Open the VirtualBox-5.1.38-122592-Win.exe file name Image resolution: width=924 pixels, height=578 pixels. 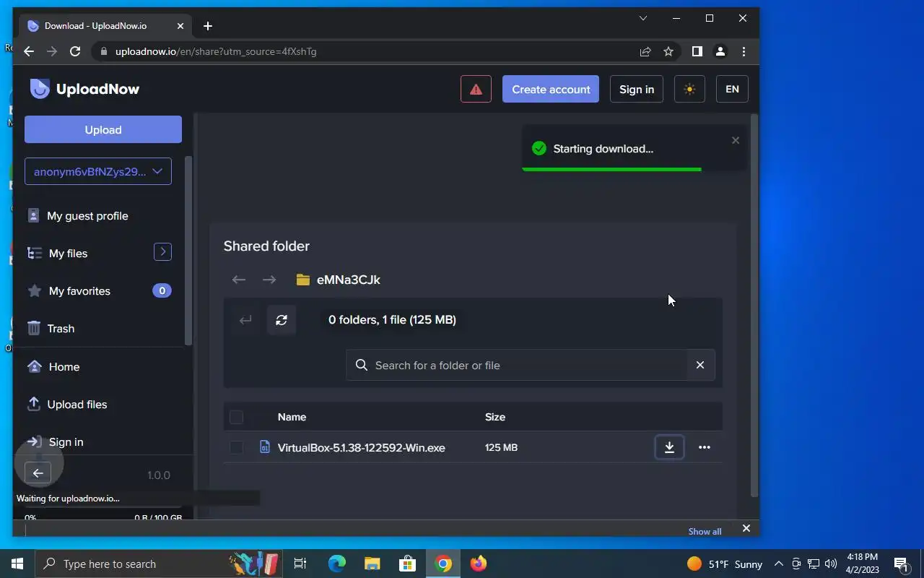click(361, 447)
